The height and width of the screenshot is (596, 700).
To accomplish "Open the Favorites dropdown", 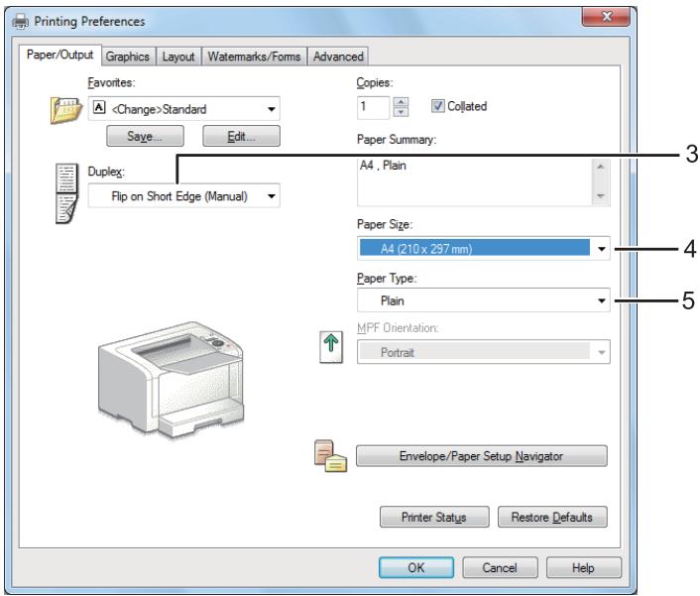I will click(x=184, y=109).
